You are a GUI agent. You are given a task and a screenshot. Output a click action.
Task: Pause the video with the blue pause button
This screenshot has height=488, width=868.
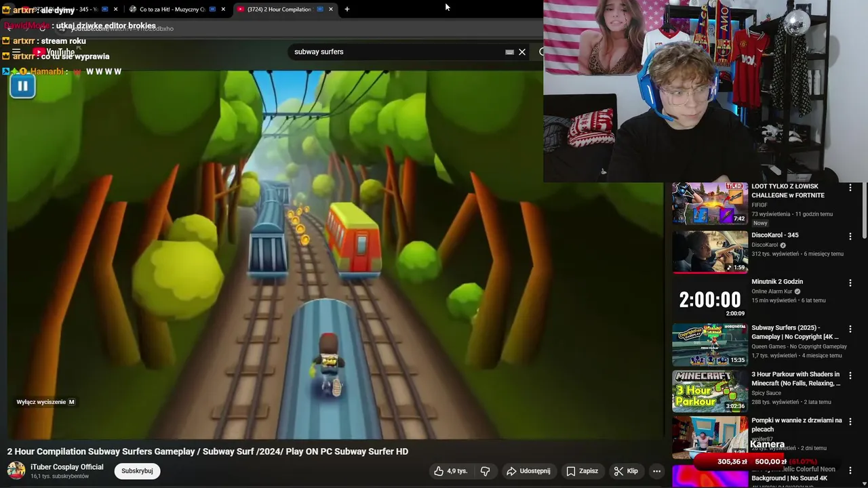coord(22,86)
